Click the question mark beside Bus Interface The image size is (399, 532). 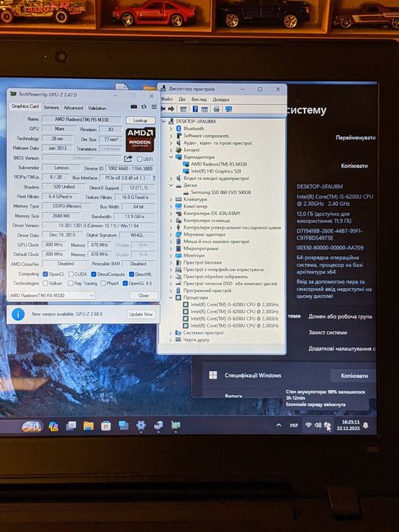coord(154,178)
